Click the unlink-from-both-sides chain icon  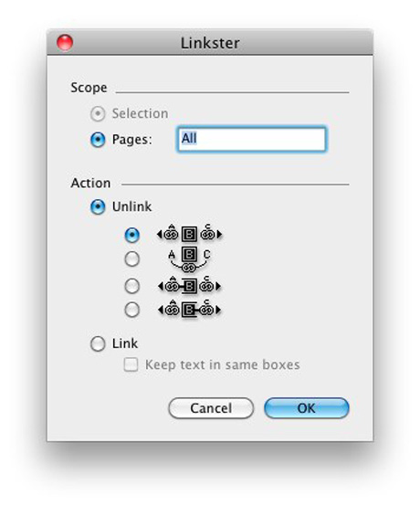pos(189,234)
